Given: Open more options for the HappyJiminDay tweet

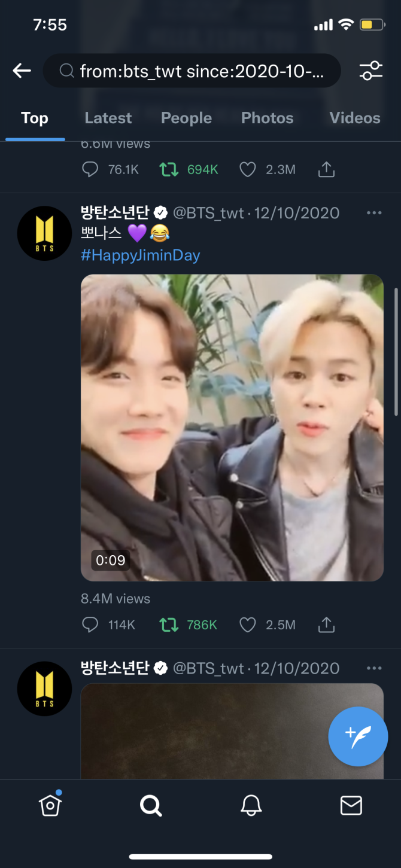Looking at the screenshot, I should pyautogui.click(x=374, y=213).
